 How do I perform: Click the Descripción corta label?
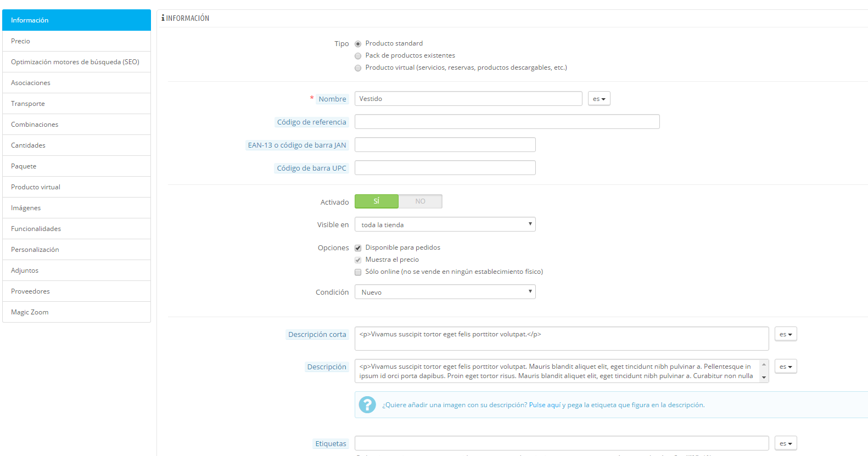pyautogui.click(x=317, y=334)
